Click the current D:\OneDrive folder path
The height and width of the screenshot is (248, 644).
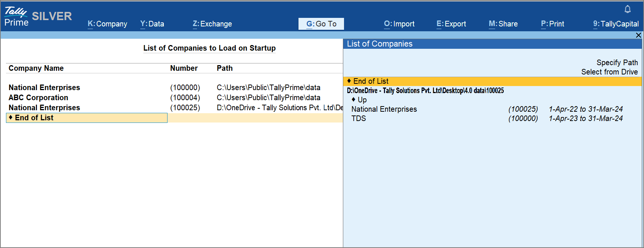(425, 90)
